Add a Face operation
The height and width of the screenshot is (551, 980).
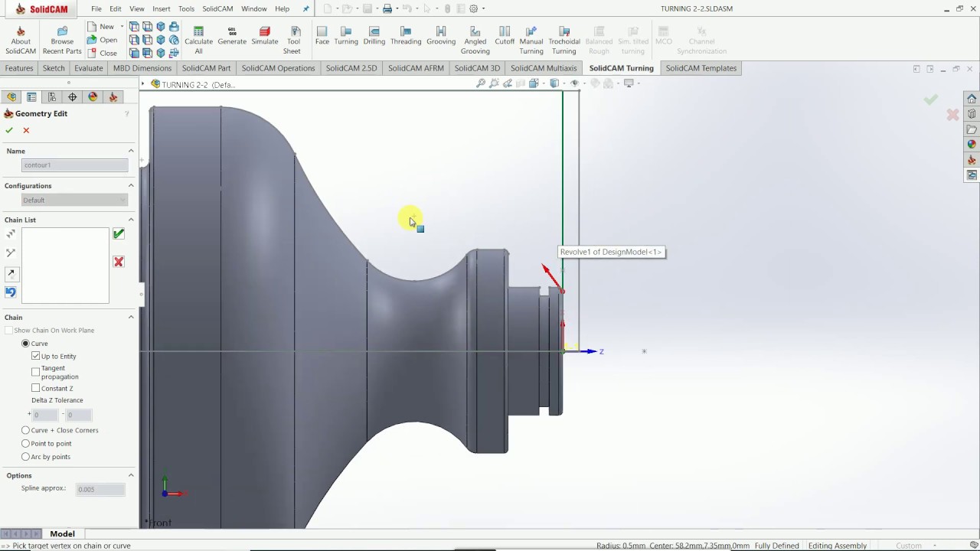click(322, 36)
